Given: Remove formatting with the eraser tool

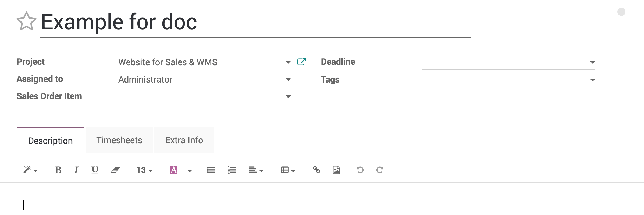Looking at the screenshot, I should 116,170.
